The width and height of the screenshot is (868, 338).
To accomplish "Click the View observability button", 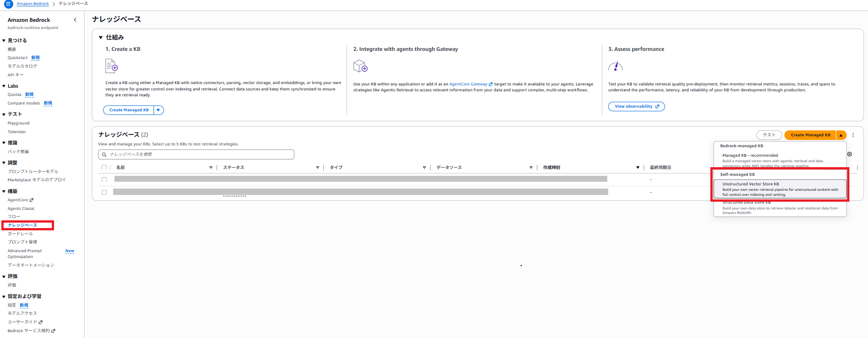I will (636, 106).
